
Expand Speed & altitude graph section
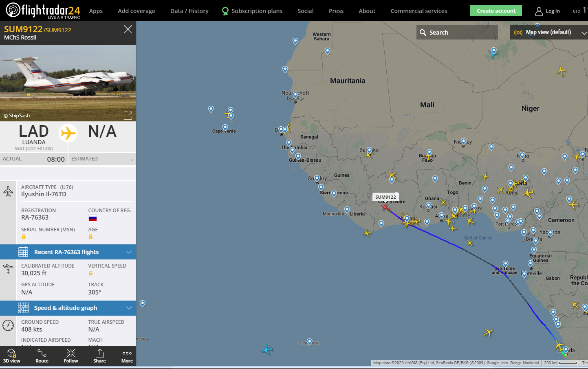click(x=68, y=308)
